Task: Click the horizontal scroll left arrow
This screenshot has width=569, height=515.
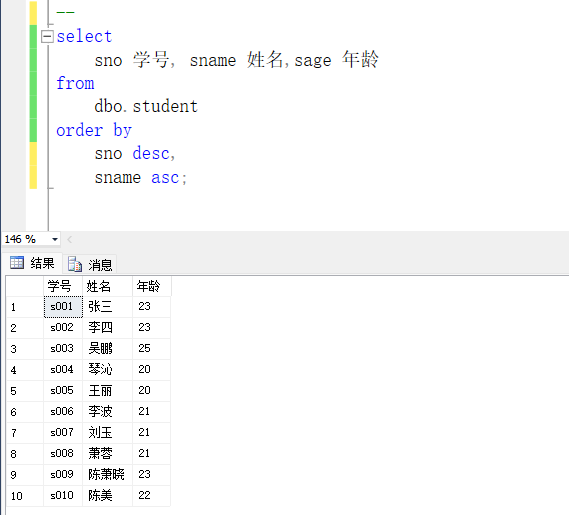Action: [x=70, y=240]
